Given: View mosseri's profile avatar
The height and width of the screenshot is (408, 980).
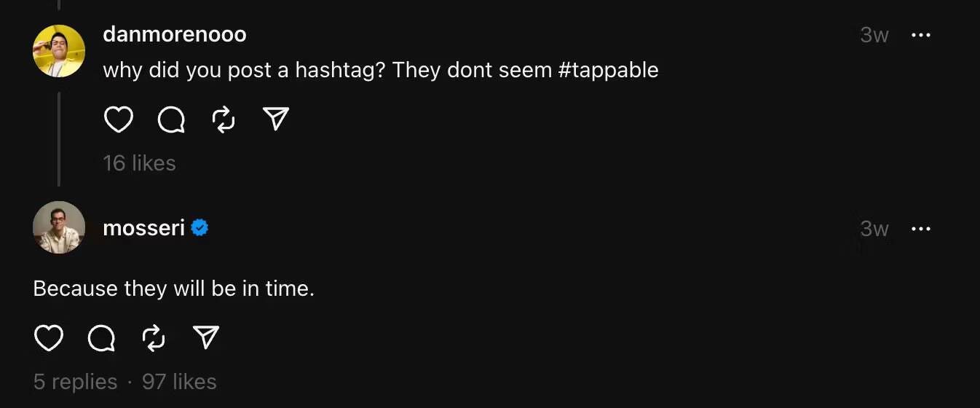Looking at the screenshot, I should (x=59, y=227).
